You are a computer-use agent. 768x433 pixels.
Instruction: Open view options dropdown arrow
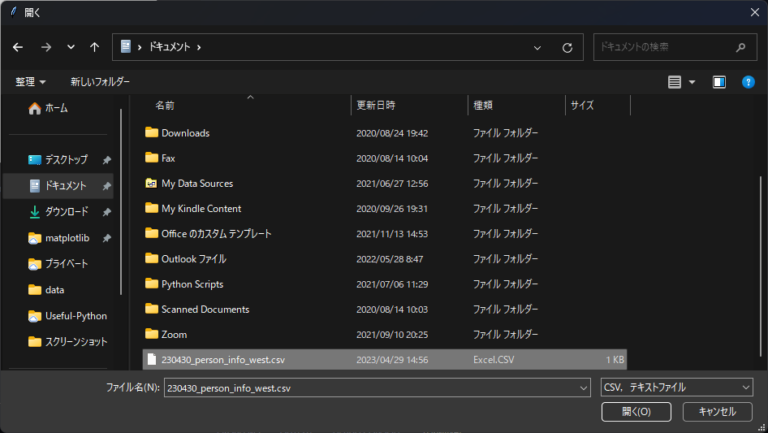692,82
